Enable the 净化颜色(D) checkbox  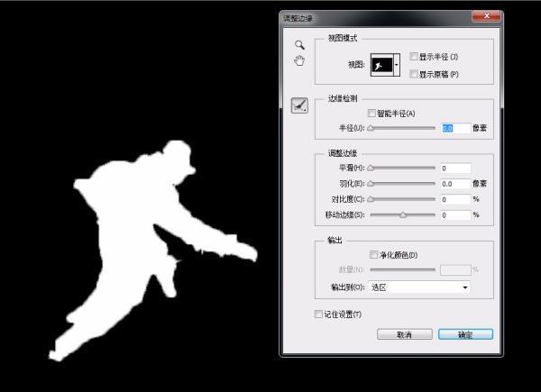coord(373,255)
